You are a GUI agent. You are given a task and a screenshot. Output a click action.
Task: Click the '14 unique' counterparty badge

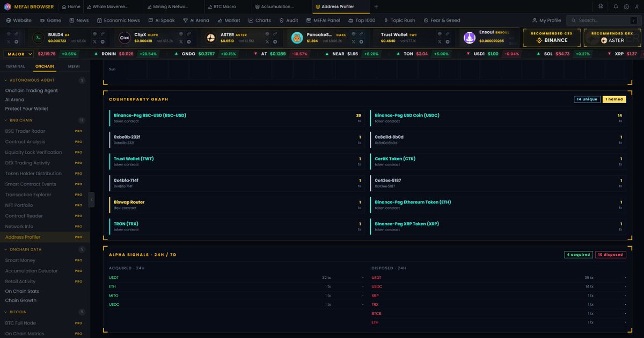(587, 99)
